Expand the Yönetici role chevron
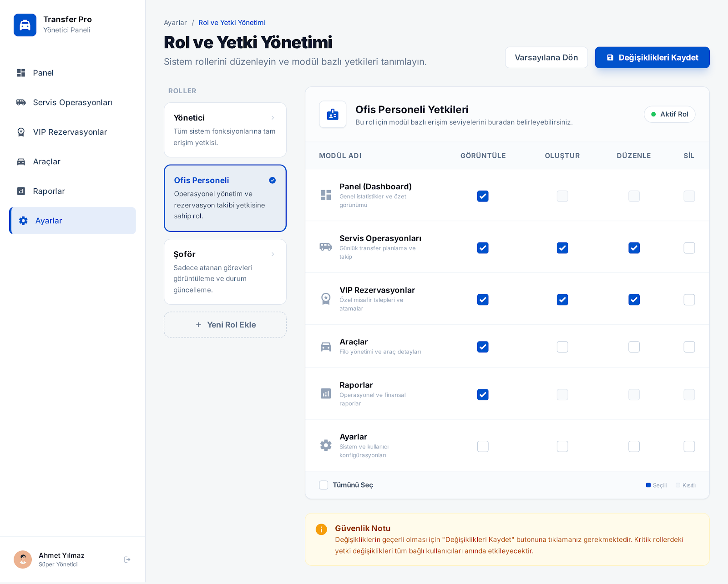This screenshot has width=728, height=584. tap(273, 118)
